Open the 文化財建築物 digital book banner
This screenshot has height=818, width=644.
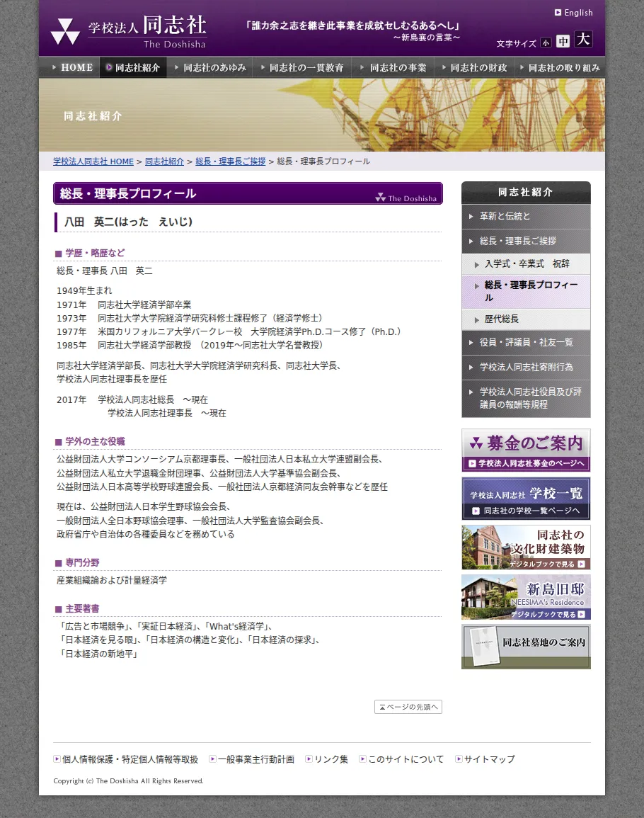(526, 547)
